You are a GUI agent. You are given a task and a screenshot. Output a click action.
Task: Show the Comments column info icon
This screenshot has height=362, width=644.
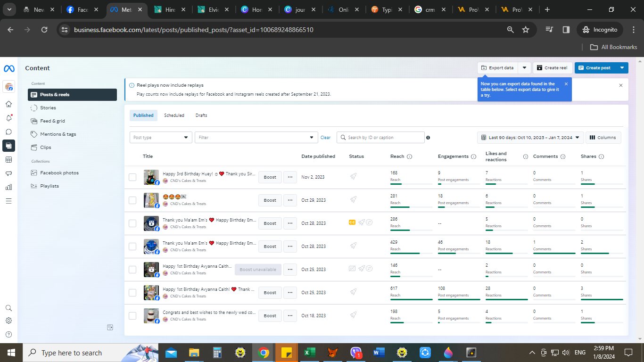click(x=563, y=156)
